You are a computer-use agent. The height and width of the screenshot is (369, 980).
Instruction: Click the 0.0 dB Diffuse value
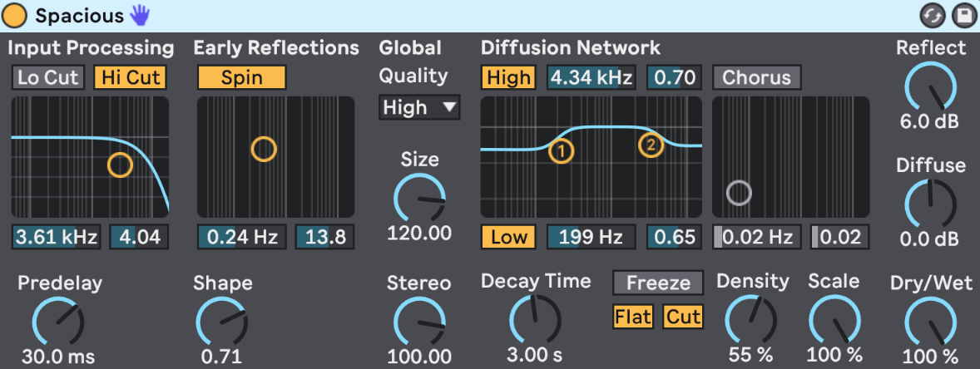pyautogui.click(x=929, y=239)
